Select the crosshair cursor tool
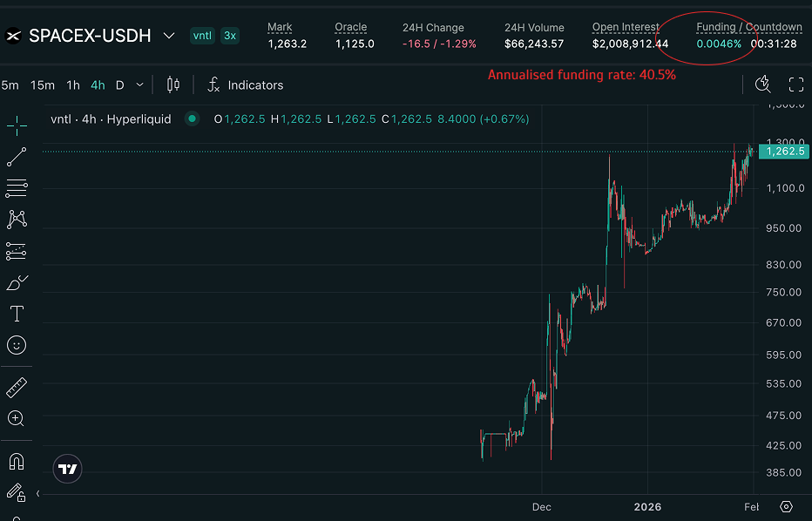 (x=17, y=125)
